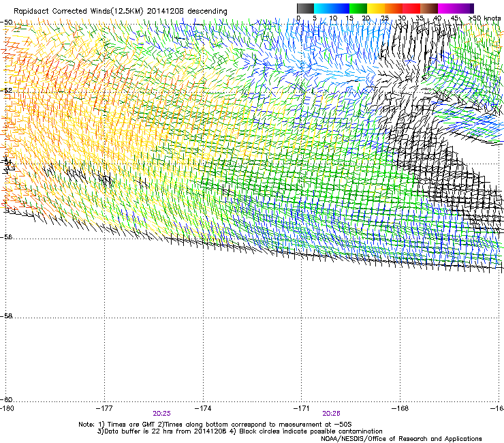
Task: Click the blue 10-15 knots legend swatch
Action: click(340, 8)
